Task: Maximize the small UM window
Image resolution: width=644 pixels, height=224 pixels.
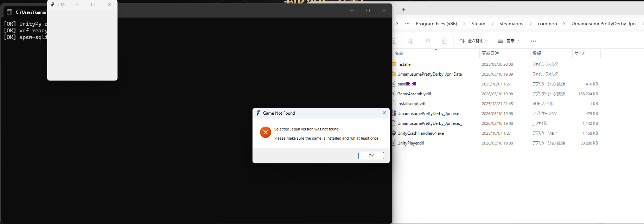Action: pyautogui.click(x=93, y=5)
